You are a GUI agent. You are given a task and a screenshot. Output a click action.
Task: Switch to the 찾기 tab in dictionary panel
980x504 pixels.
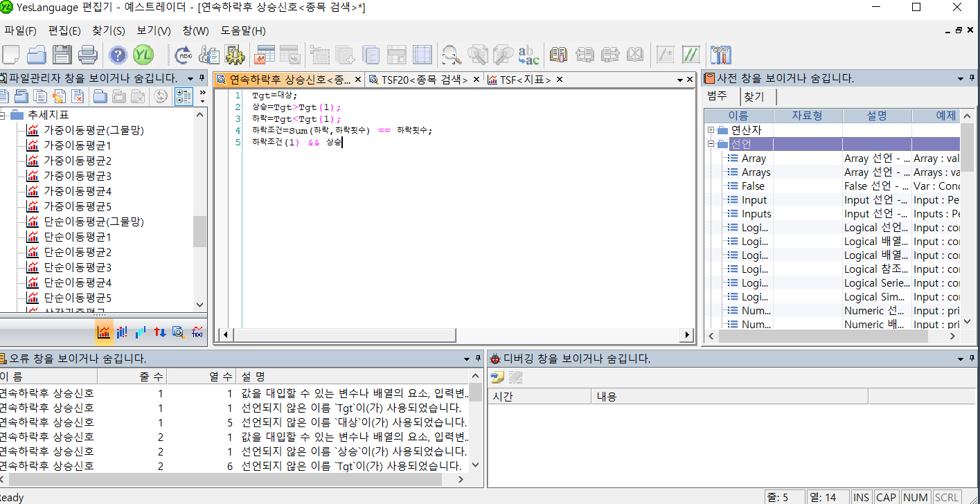point(754,97)
